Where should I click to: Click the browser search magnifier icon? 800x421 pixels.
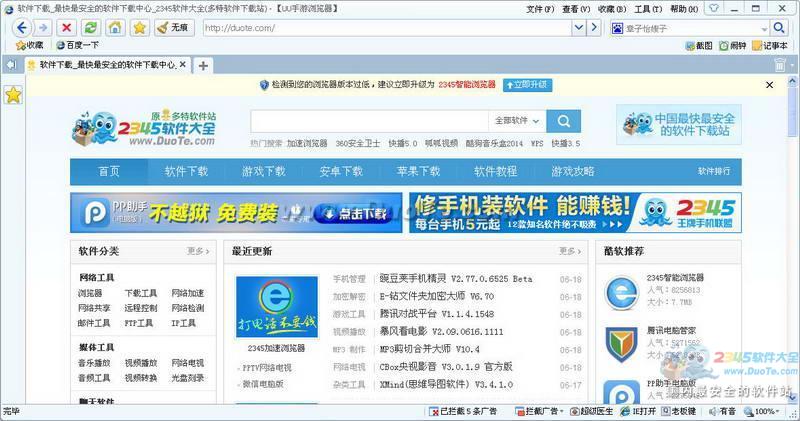pos(779,28)
